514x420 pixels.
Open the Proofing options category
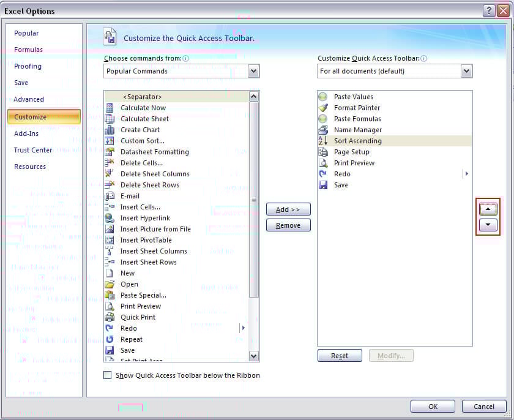click(28, 66)
